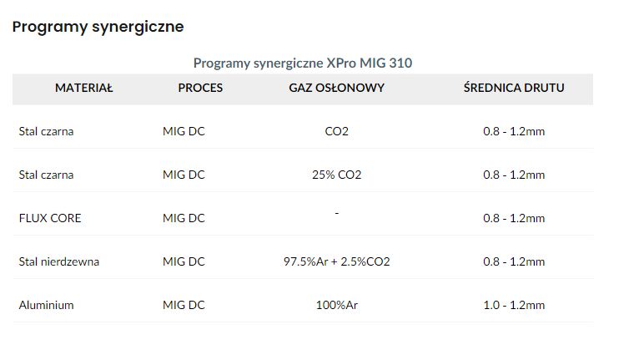Click the 1.0 - 1.2mm wire diameter cell
Image resolution: width=644 pixels, height=350 pixels.
pos(514,305)
